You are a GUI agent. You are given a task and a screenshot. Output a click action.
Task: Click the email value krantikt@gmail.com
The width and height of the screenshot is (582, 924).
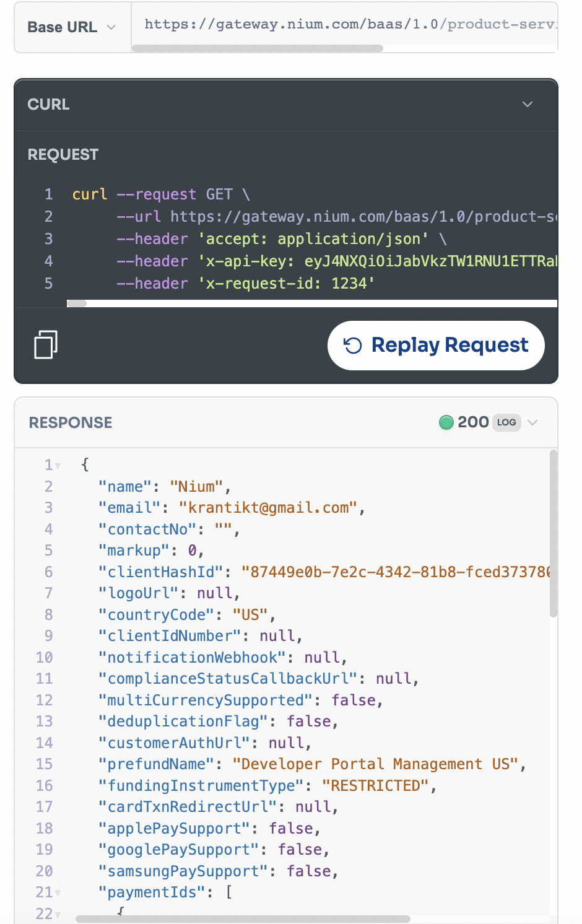click(268, 508)
